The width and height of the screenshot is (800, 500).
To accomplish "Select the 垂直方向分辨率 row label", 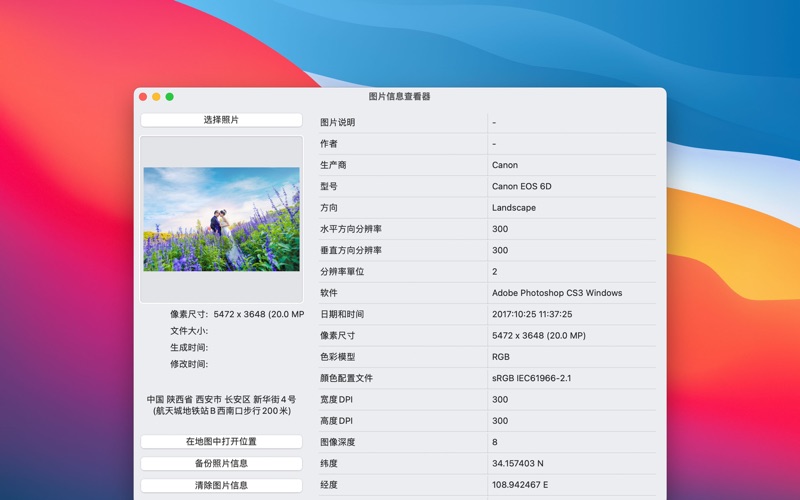I will 351,251.
